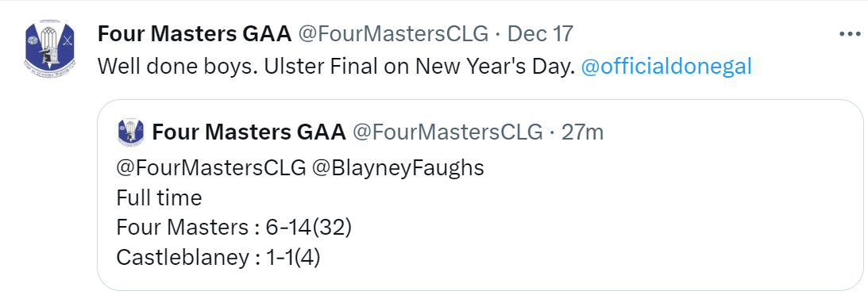This screenshot has height=295, width=868.
Task: Click the @FourMastersCLG handle beside Dec 17
Action: pyautogui.click(x=394, y=34)
